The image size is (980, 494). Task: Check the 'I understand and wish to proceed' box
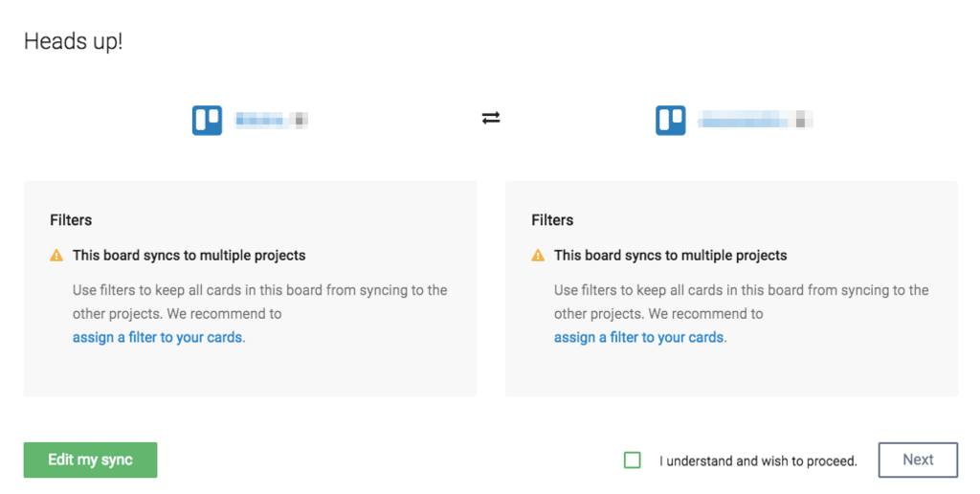point(633,460)
